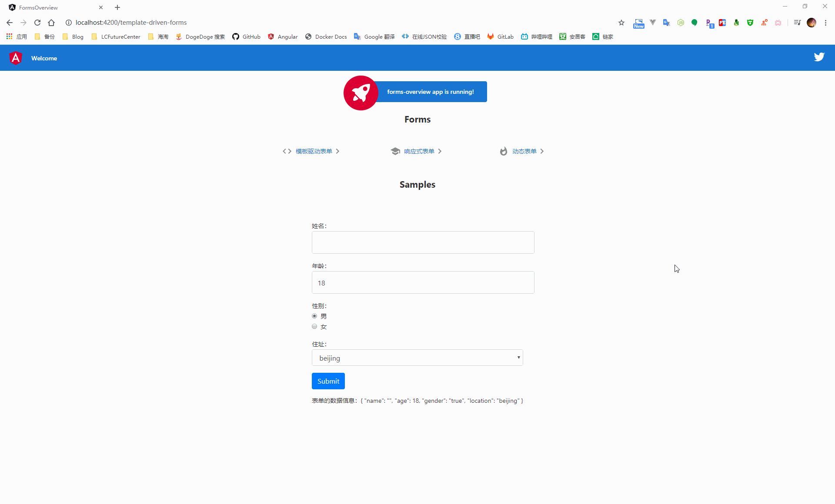
Task: Click the red rocket icon
Action: tap(361, 93)
